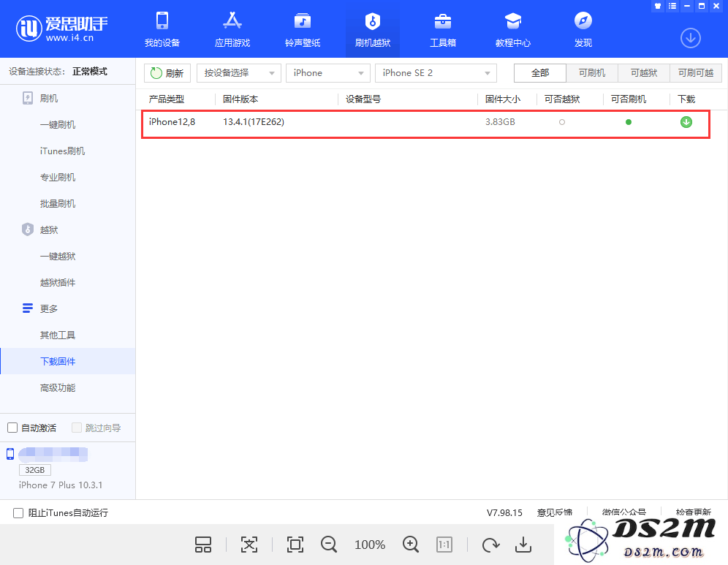Save image with the viewer download icon

tap(523, 545)
